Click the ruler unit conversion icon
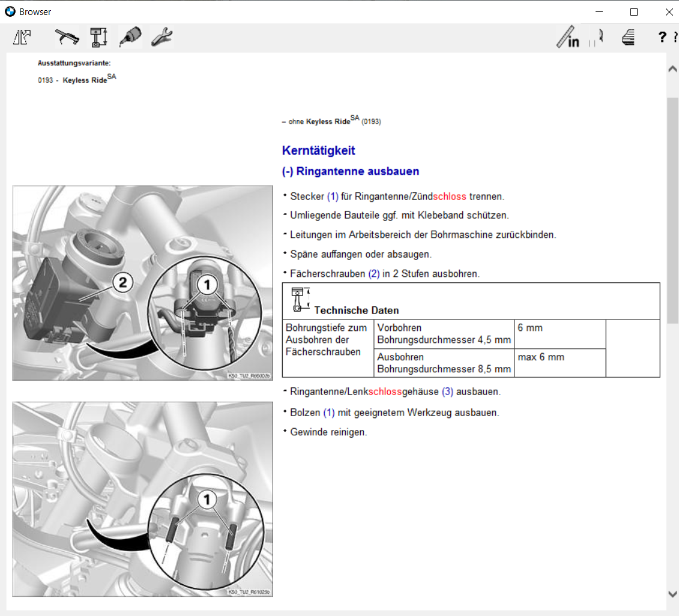The height and width of the screenshot is (616, 679). pyautogui.click(x=567, y=37)
